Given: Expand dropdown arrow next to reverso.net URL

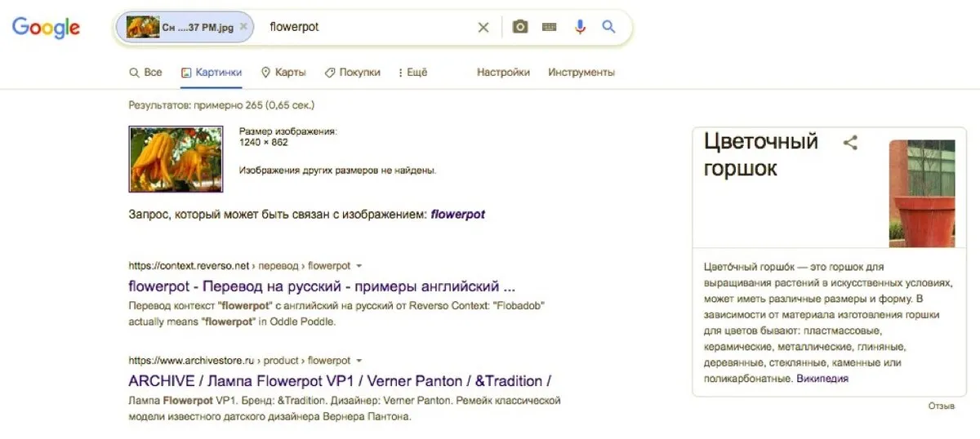Looking at the screenshot, I should (x=359, y=266).
